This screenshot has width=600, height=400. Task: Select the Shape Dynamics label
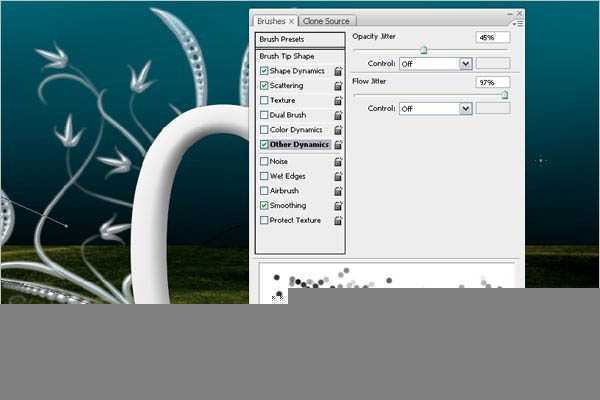pos(297,71)
